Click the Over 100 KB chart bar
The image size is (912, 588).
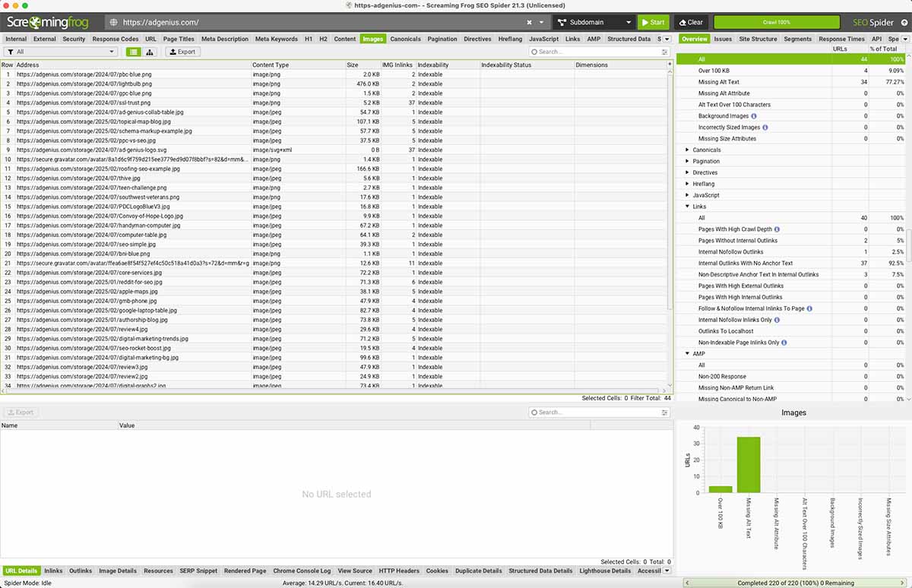pyautogui.click(x=720, y=489)
